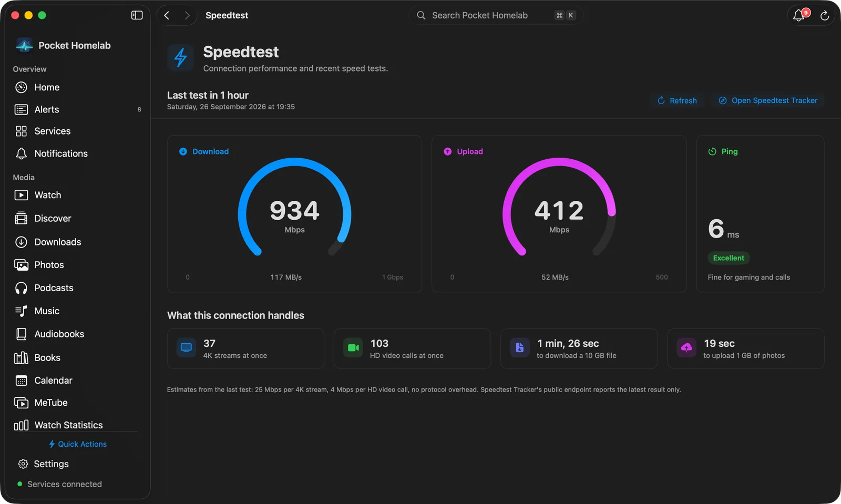Click the Audiobooks book icon
Viewport: 841px width, 504px height.
coord(21,334)
